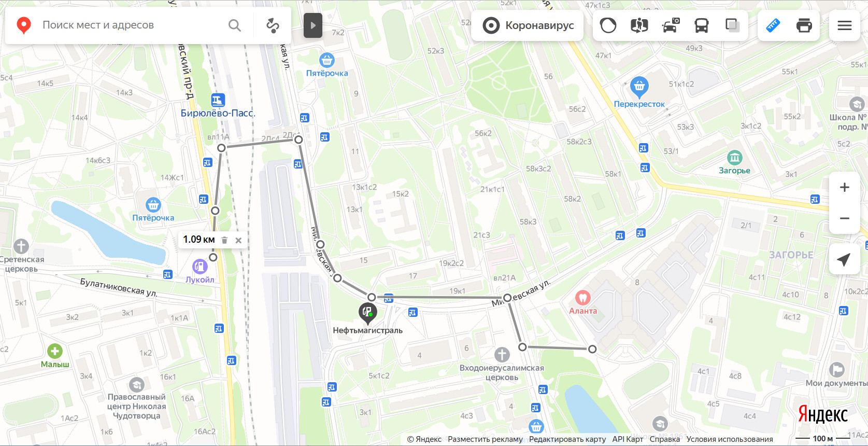Toggle the ruler measurement tool
The image size is (868, 446).
click(773, 25)
